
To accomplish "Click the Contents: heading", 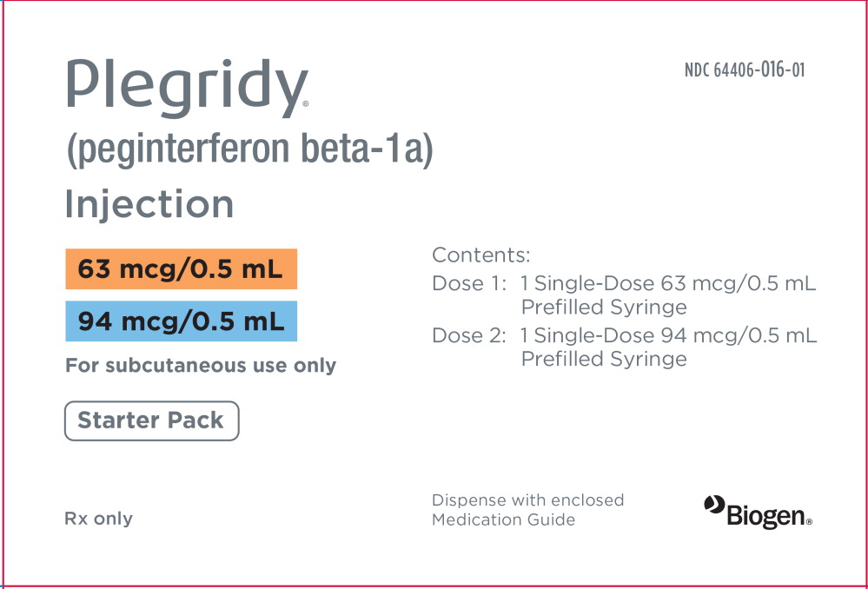I will pyautogui.click(x=480, y=255).
